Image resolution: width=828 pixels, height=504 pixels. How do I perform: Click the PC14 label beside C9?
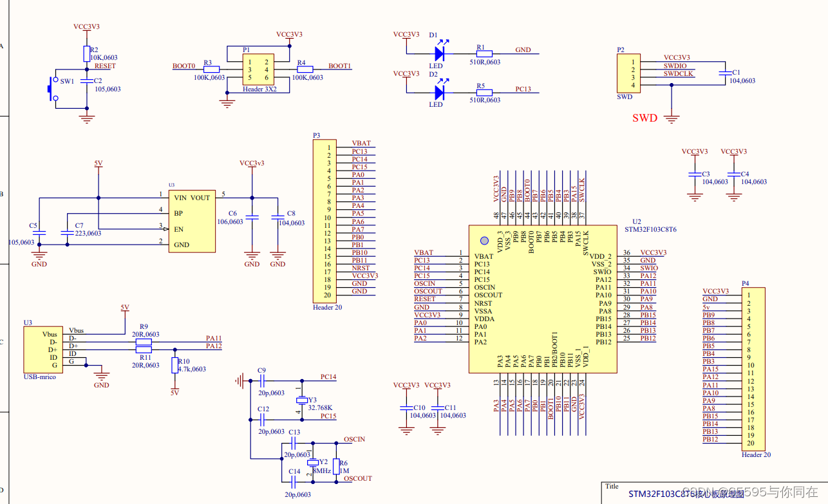[328, 377]
